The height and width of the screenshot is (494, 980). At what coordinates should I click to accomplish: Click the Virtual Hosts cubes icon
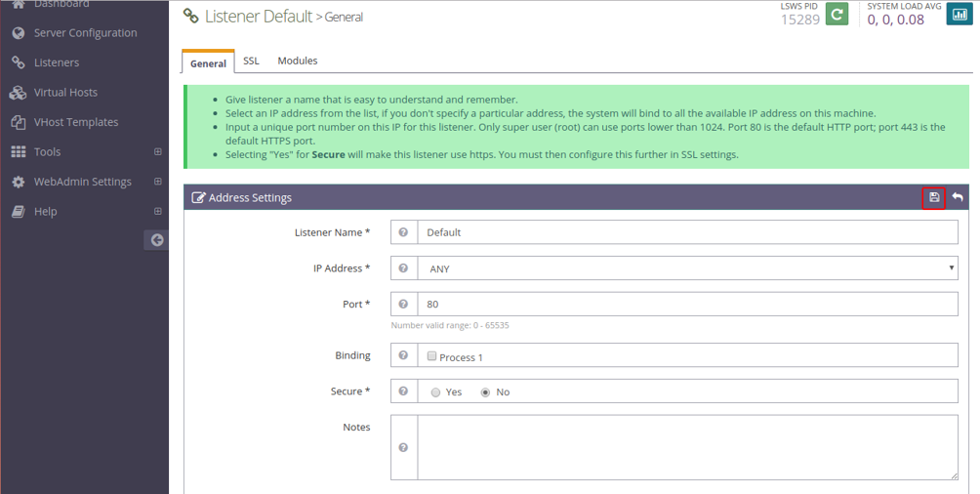[x=18, y=93]
